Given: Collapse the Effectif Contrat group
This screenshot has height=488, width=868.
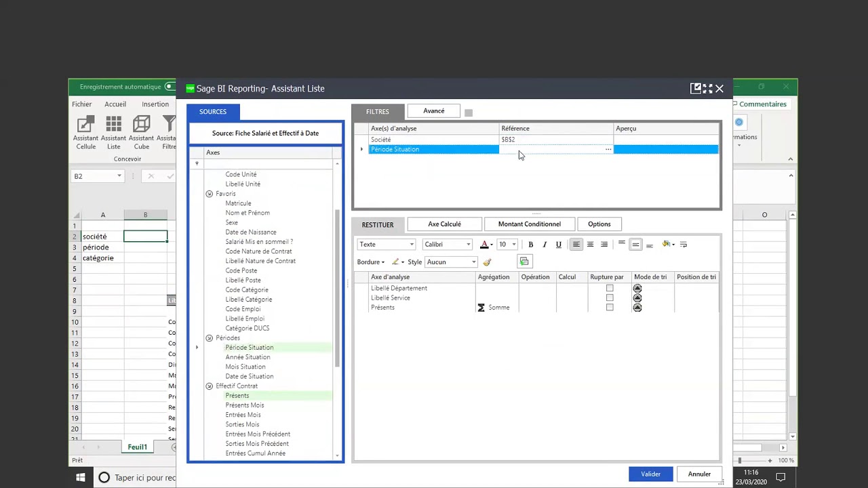Looking at the screenshot, I should (x=210, y=386).
